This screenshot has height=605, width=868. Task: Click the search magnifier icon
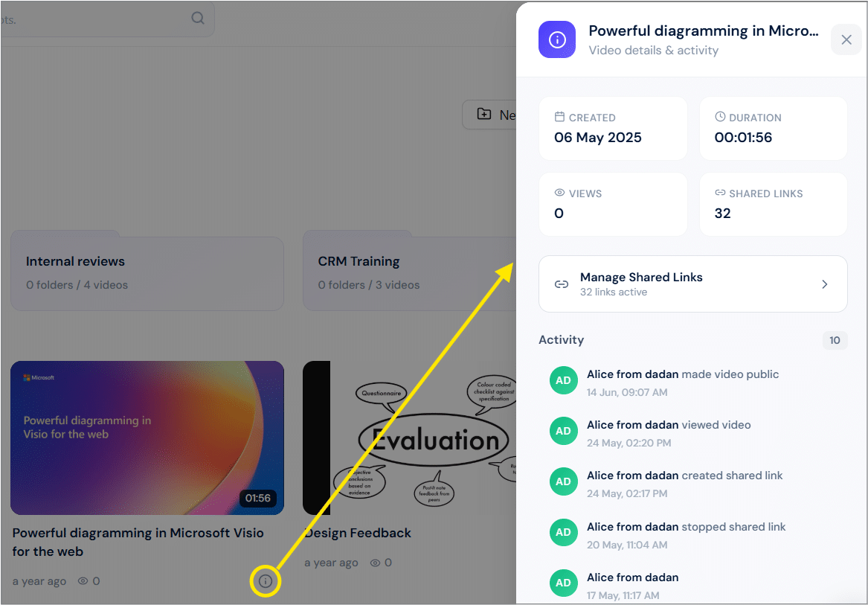pyautogui.click(x=198, y=19)
